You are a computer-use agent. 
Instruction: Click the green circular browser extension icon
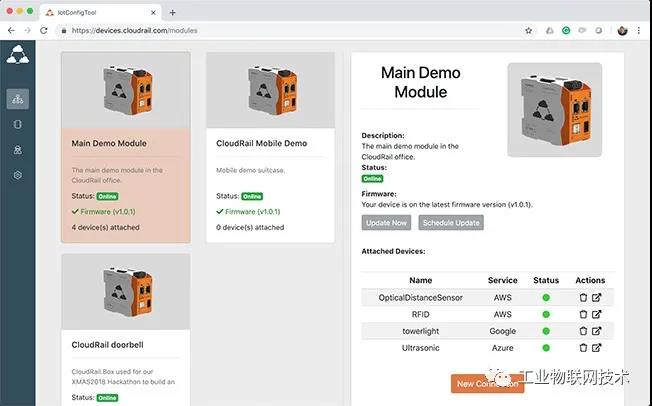tap(566, 30)
